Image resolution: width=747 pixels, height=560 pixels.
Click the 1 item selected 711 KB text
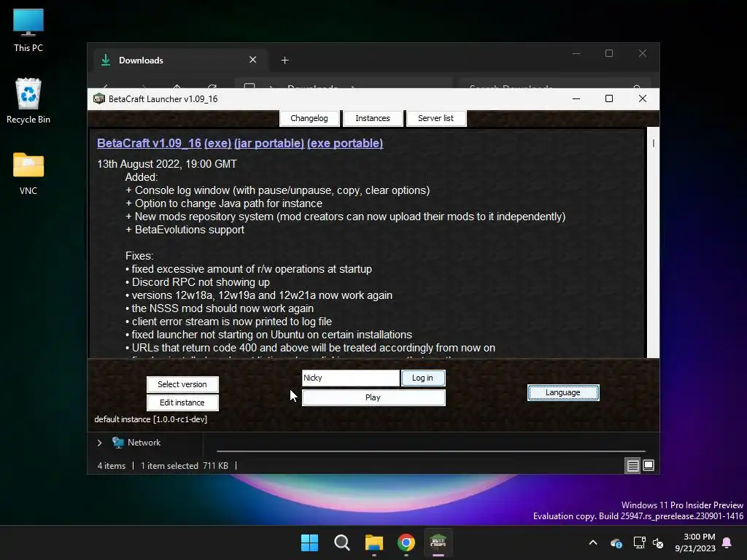pos(185,466)
